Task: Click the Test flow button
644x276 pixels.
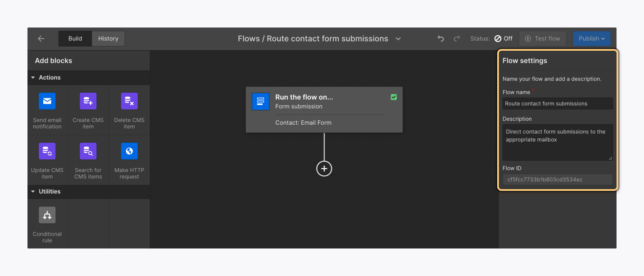Action: (542, 38)
